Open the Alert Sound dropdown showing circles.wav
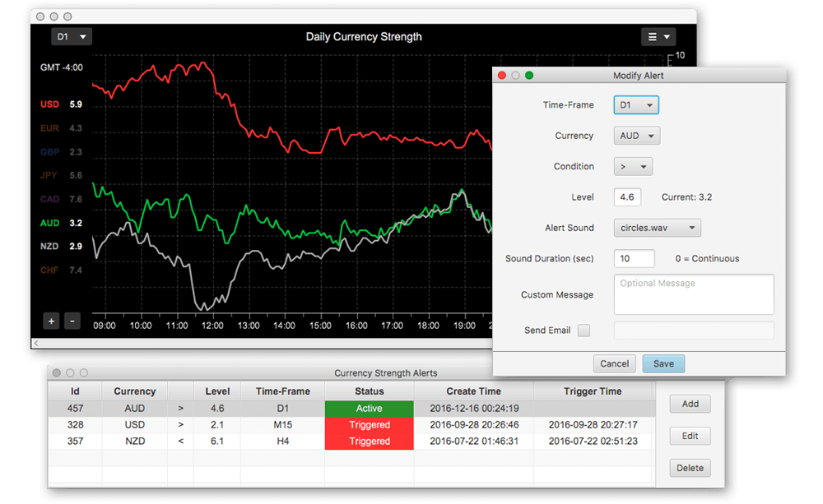Screen dimensions: 823x504 click(657, 228)
